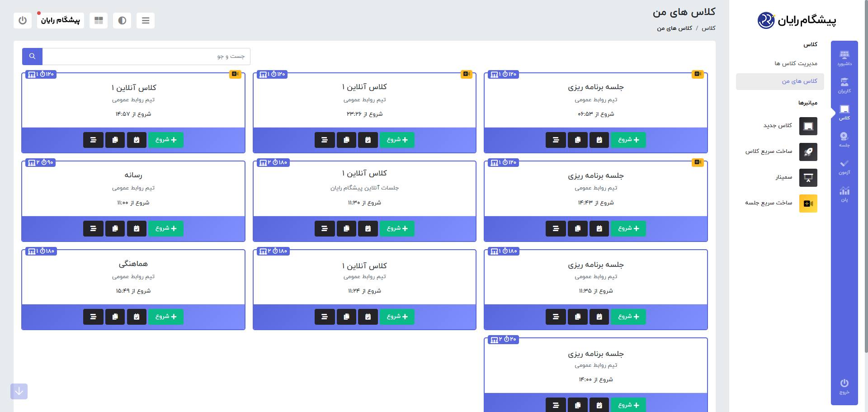The height and width of the screenshot is (412, 868).
Task: Open داشبورد in the sidebar
Action: (844, 58)
